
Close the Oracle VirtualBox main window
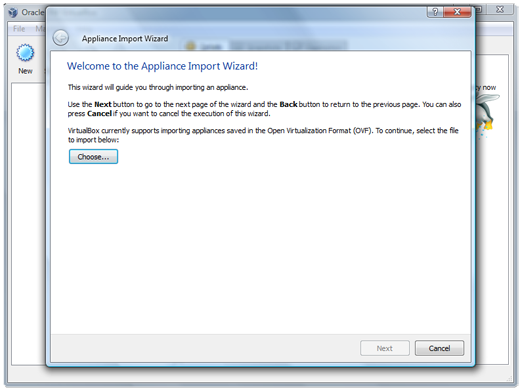(x=500, y=10)
